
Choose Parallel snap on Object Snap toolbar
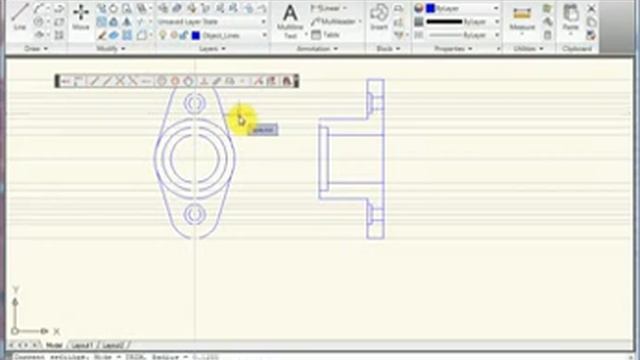tap(217, 81)
